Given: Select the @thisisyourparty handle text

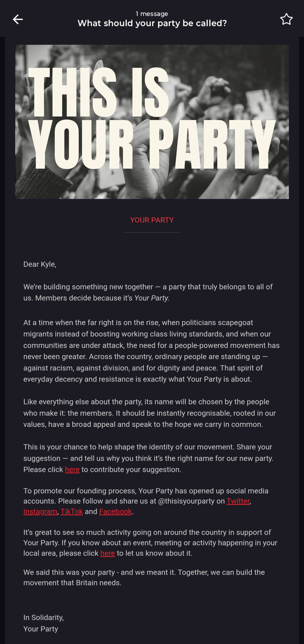Looking at the screenshot, I should 186,501.
